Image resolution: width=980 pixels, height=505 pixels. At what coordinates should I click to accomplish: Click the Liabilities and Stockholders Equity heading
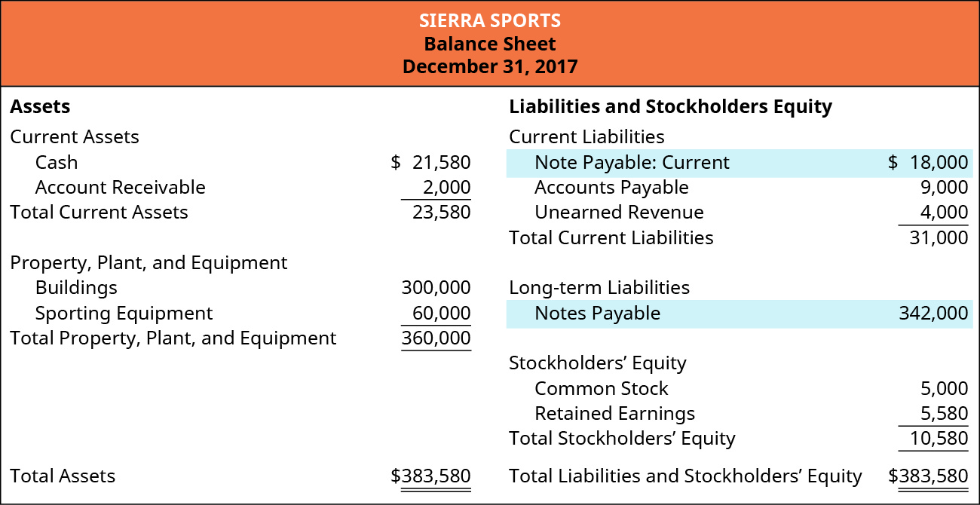tap(670, 106)
